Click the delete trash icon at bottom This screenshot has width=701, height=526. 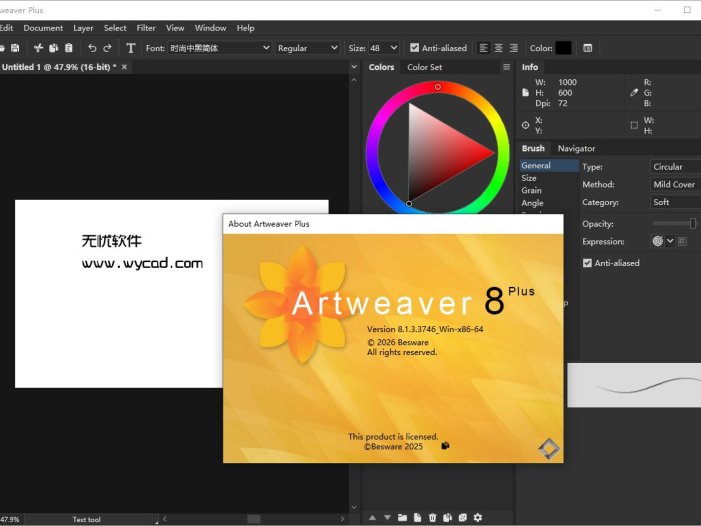pyautogui.click(x=432, y=518)
